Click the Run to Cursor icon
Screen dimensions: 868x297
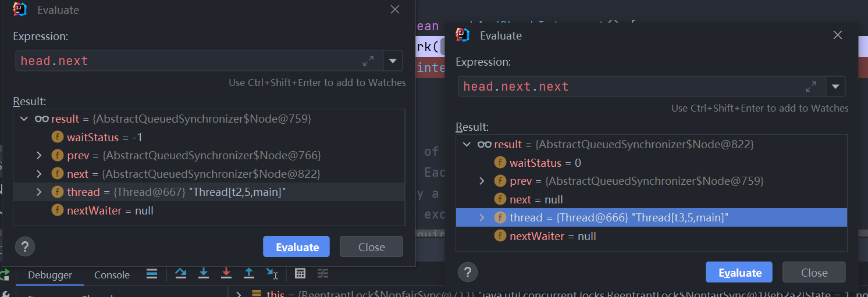(272, 273)
